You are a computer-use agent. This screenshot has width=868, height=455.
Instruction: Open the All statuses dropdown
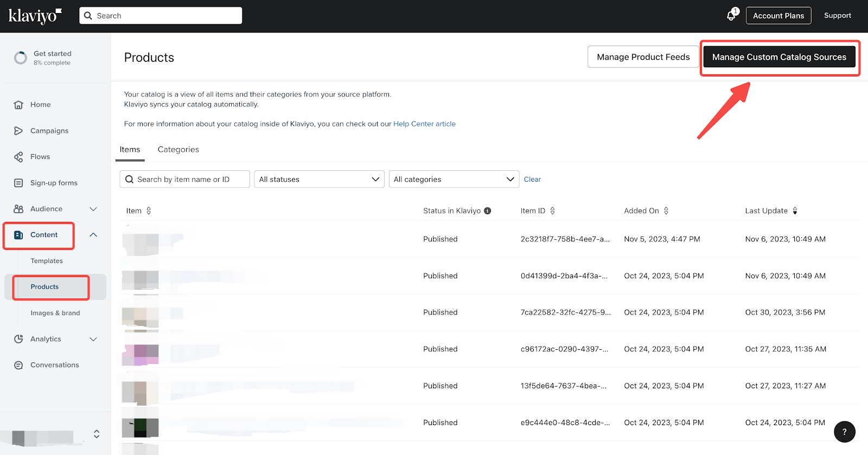click(x=319, y=180)
